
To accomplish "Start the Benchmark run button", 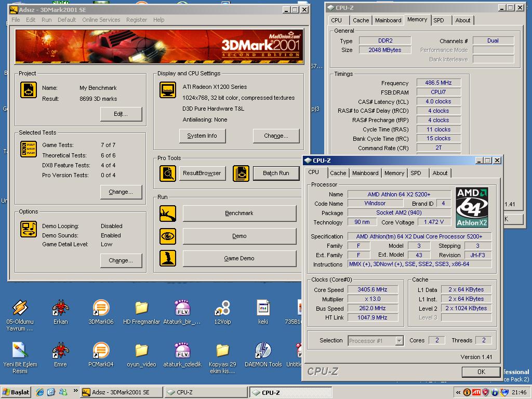I will click(x=239, y=214).
